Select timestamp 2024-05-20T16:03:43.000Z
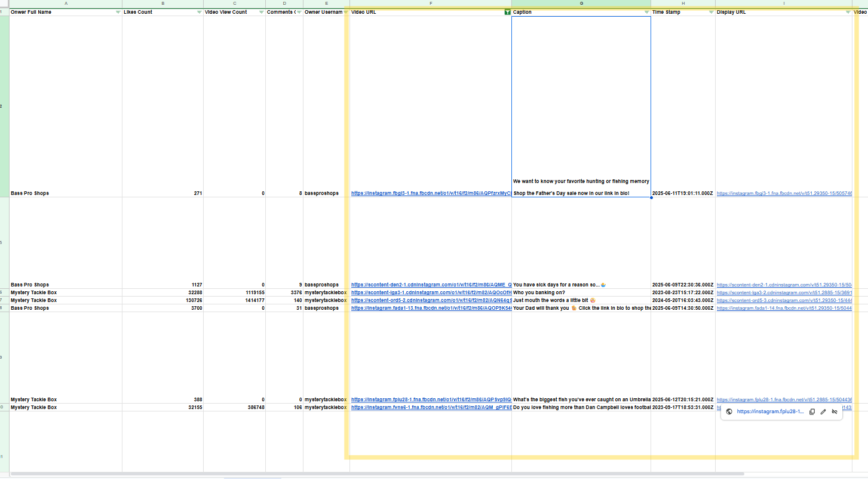This screenshot has width=868, height=479. [x=683, y=300]
